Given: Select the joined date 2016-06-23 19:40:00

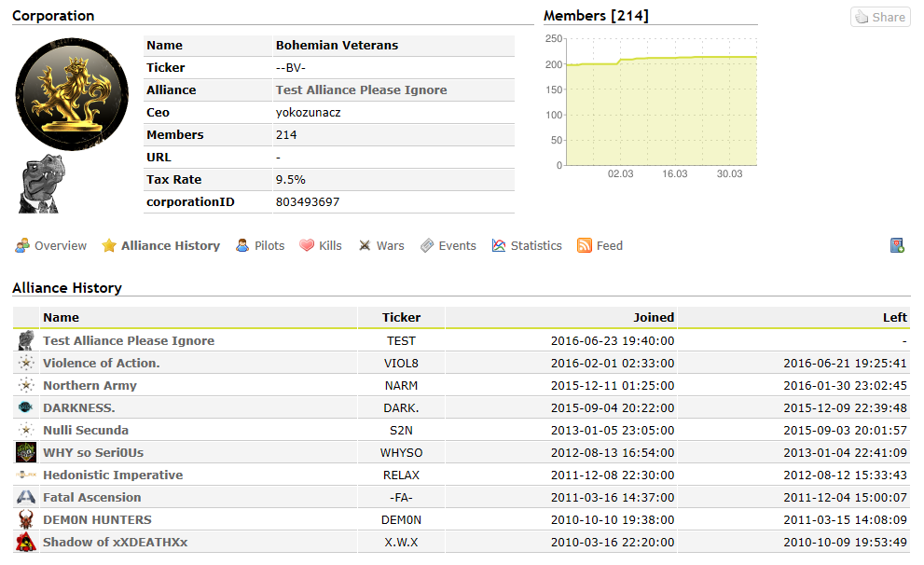Looking at the screenshot, I should (613, 341).
